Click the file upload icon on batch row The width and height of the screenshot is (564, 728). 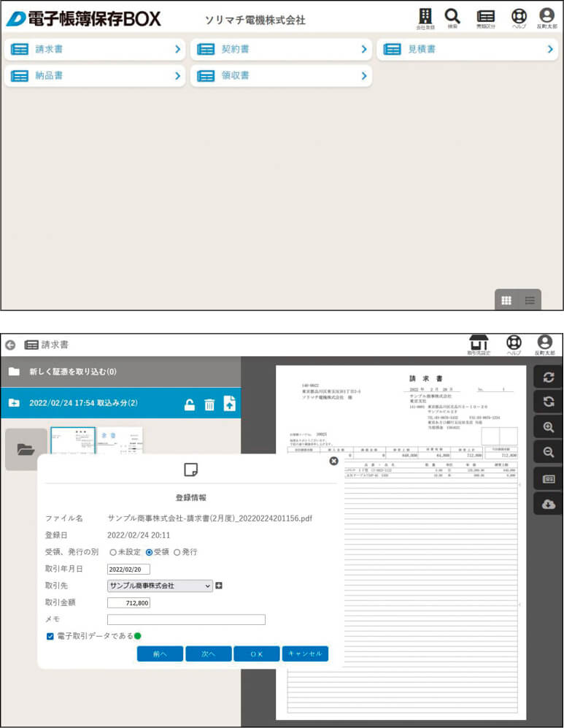[230, 404]
